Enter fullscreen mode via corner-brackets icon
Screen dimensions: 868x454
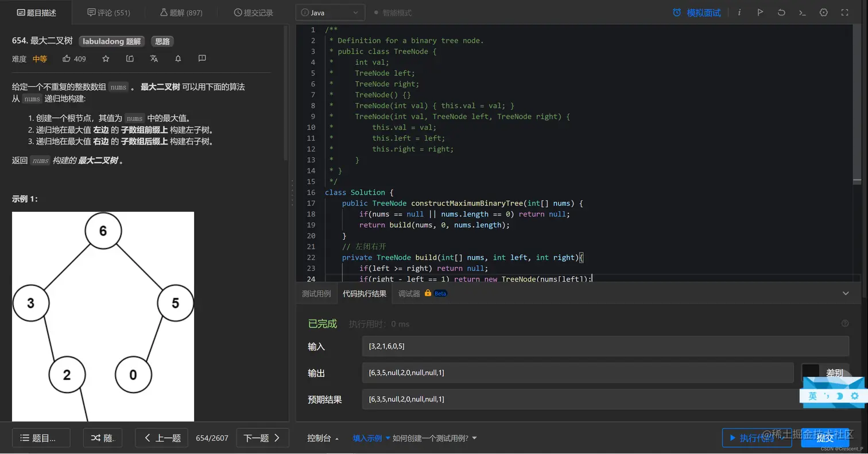click(845, 12)
